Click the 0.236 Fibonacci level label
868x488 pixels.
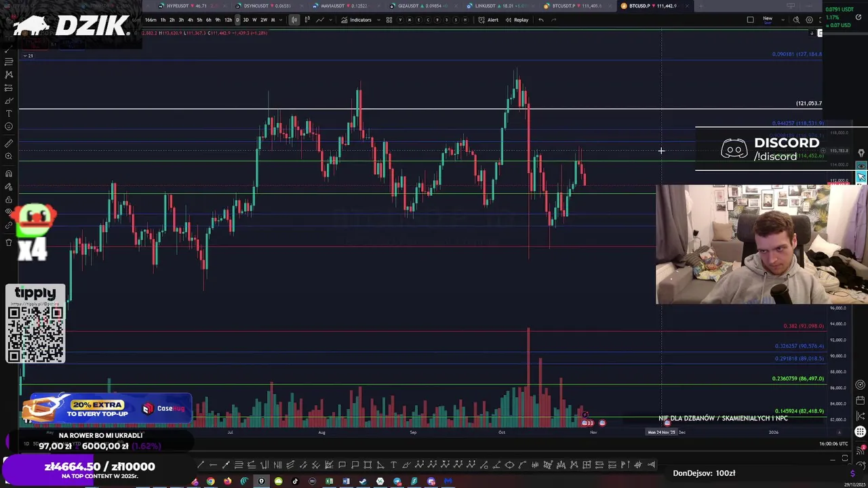click(798, 379)
